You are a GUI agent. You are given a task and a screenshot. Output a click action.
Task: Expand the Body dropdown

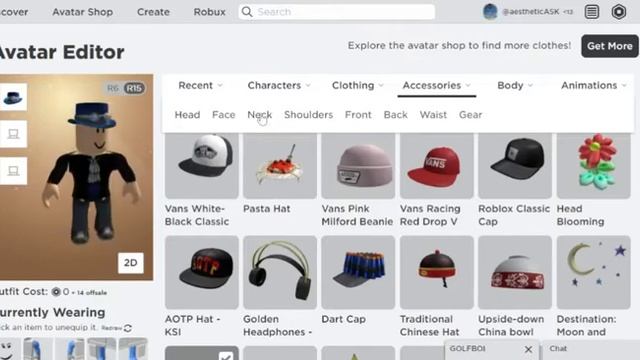click(515, 85)
